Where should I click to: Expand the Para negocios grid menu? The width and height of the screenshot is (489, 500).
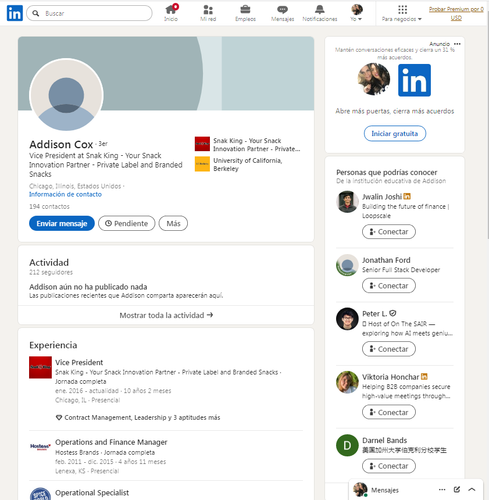tap(402, 13)
